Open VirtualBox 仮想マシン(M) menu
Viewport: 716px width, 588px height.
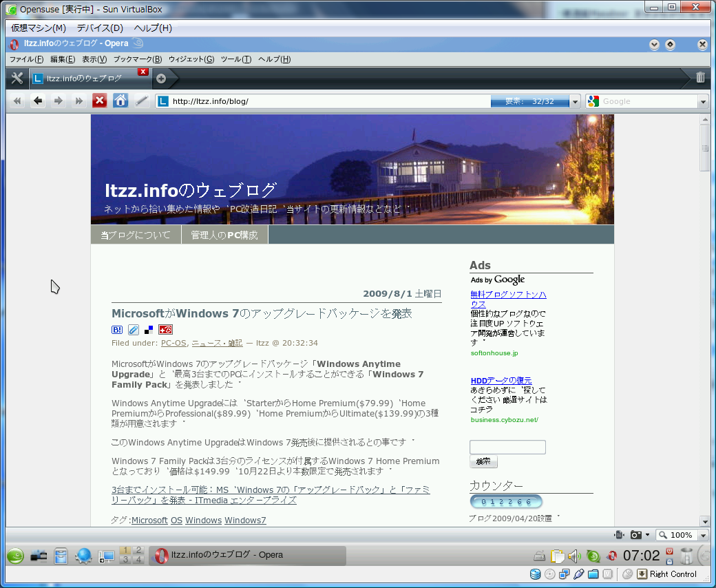[39, 28]
